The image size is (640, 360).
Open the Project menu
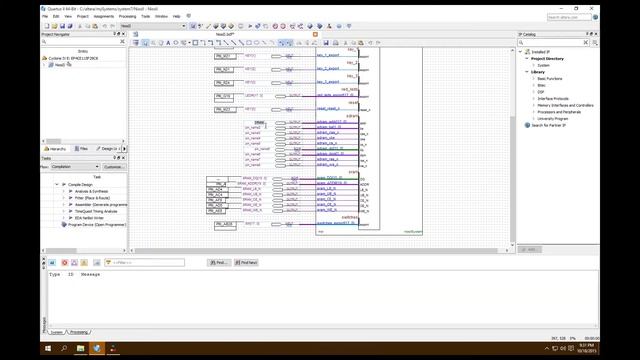coord(83,16)
